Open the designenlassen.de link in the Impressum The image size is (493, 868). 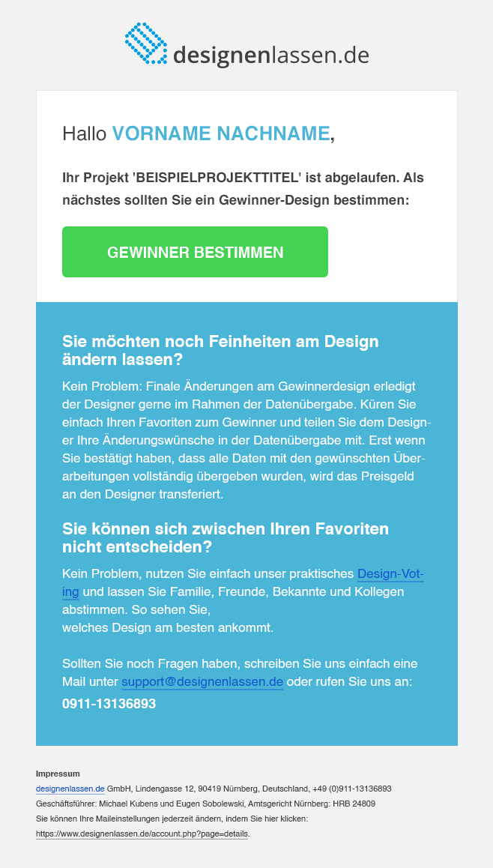70,789
